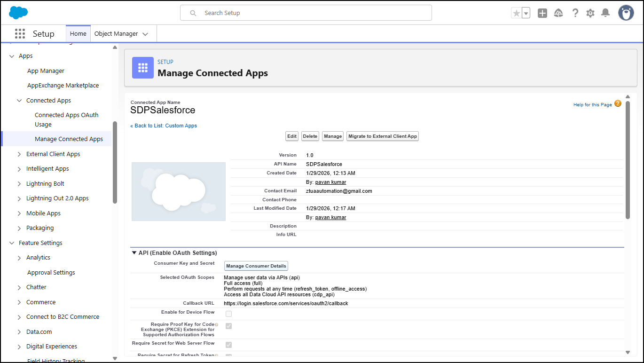Screen dimensions: 644x363
Task: Toggle Require Secret for Web Server Flow
Action: [228, 345]
